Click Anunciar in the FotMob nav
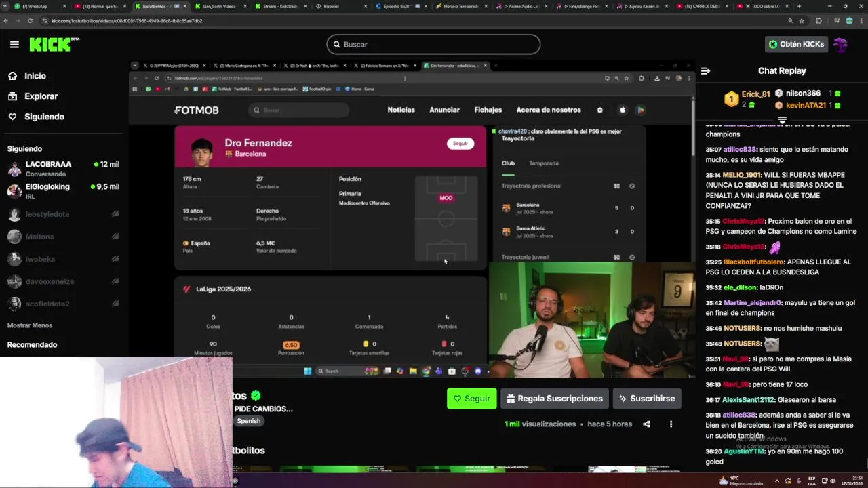 [444, 110]
